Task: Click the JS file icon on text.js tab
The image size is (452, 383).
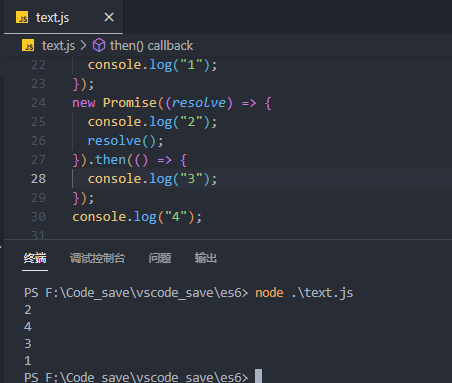Action: click(x=22, y=17)
